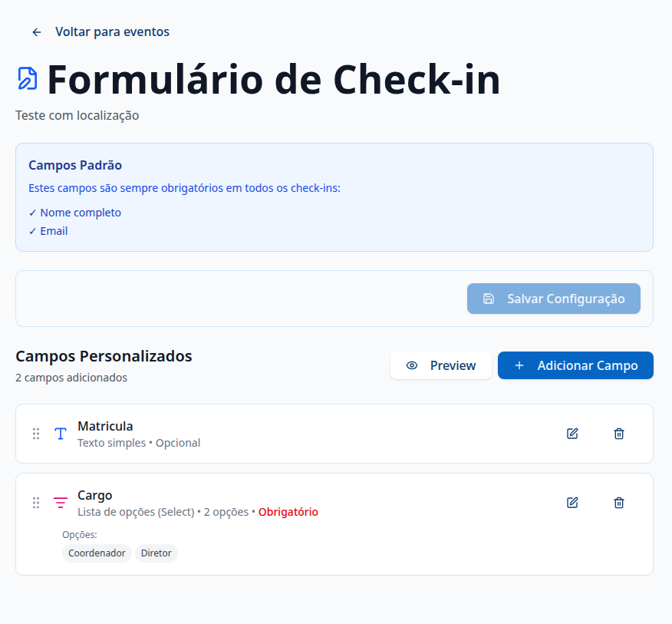Click the Obrigatório label on the Cargo field
This screenshot has width=672, height=624.
click(x=288, y=512)
